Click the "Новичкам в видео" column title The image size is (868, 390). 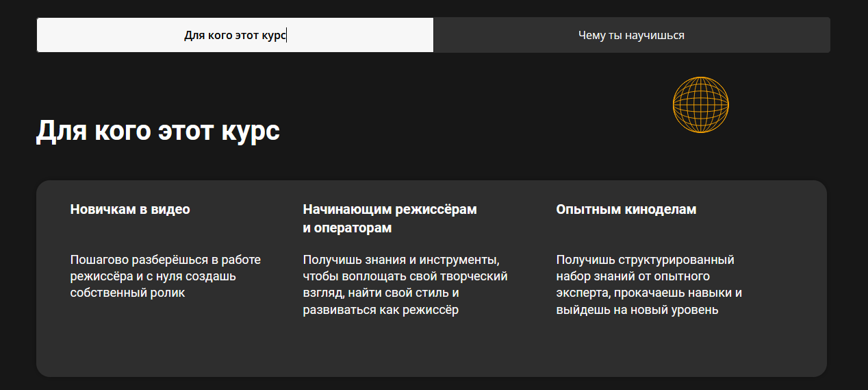click(130, 210)
